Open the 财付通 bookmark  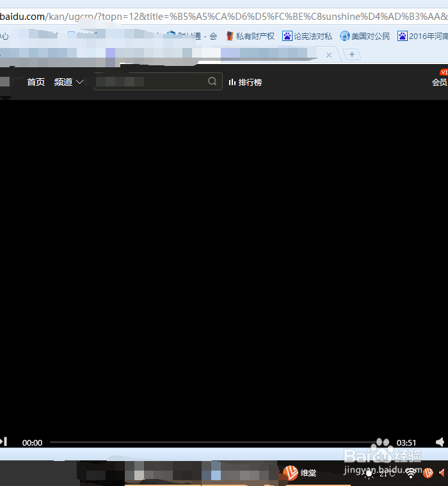[192, 36]
